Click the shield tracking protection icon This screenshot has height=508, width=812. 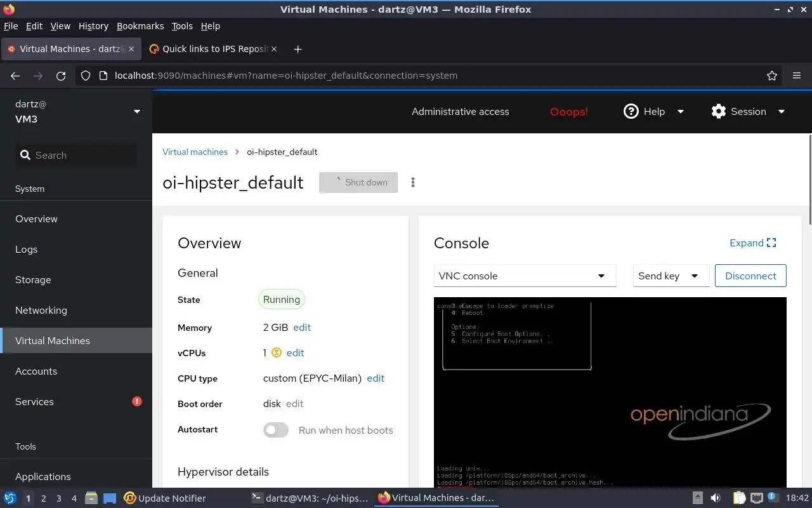(x=86, y=76)
